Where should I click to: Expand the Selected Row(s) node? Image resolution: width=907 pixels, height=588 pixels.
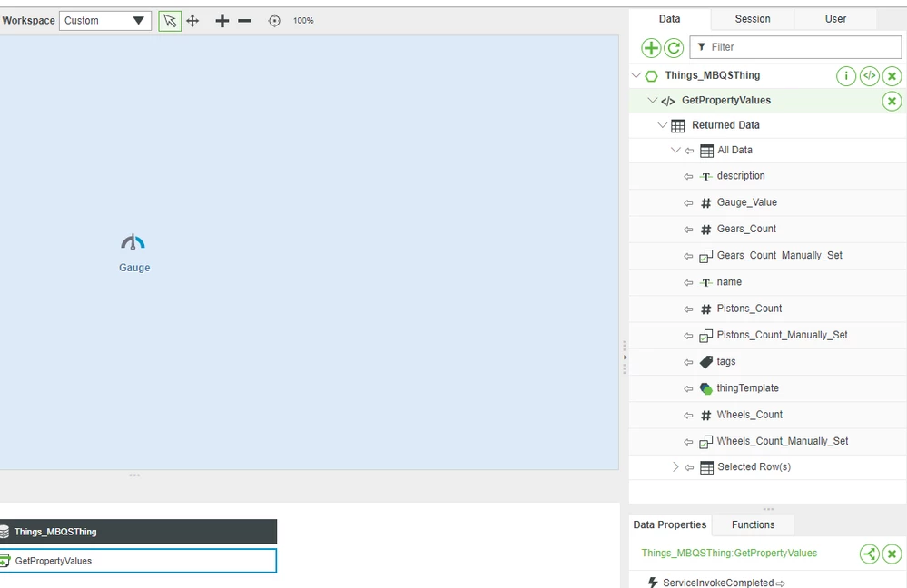click(675, 466)
